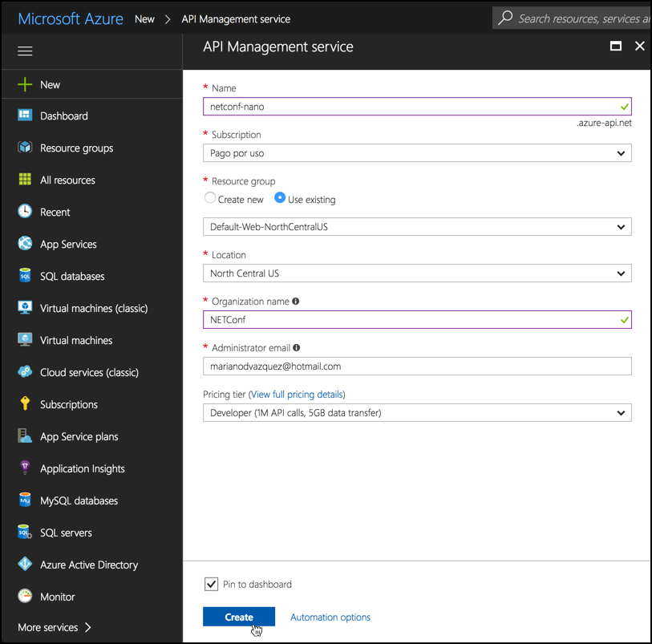The width and height of the screenshot is (652, 644).
Task: Select Virtual machines (classic) label
Action: (94, 309)
